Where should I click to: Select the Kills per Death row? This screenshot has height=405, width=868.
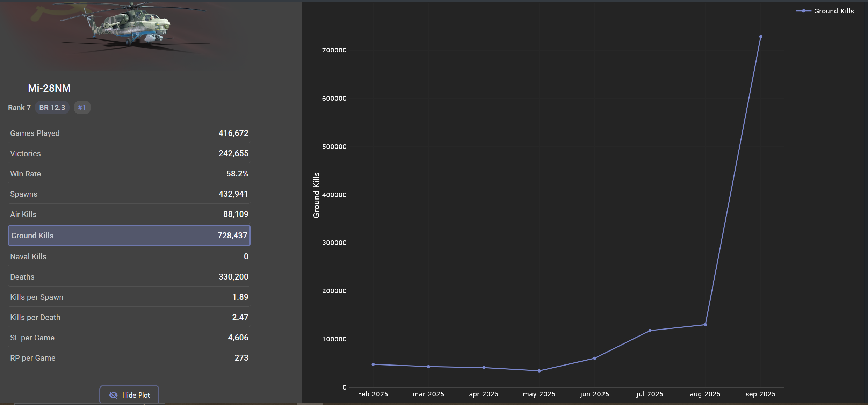pos(129,317)
